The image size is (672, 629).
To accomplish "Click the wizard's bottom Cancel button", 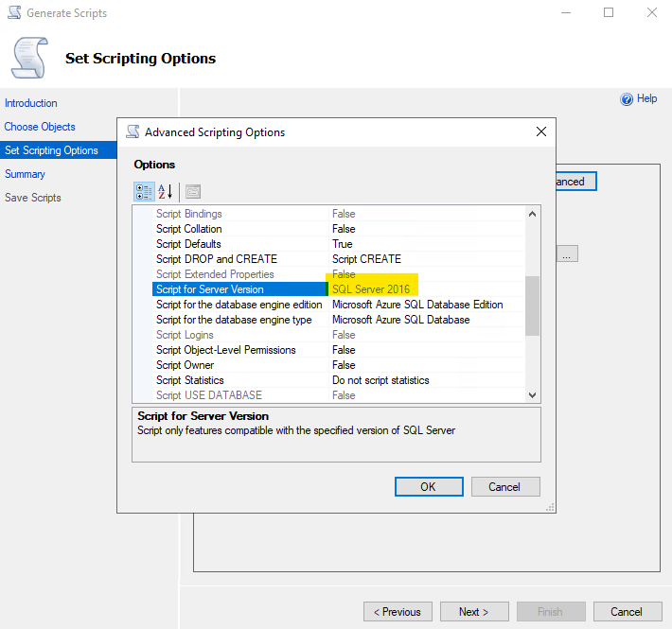I will point(628,611).
